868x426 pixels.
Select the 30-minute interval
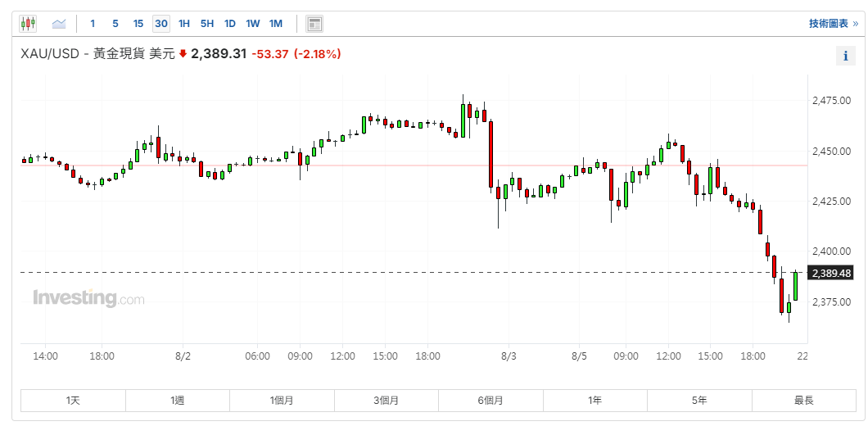(x=161, y=24)
